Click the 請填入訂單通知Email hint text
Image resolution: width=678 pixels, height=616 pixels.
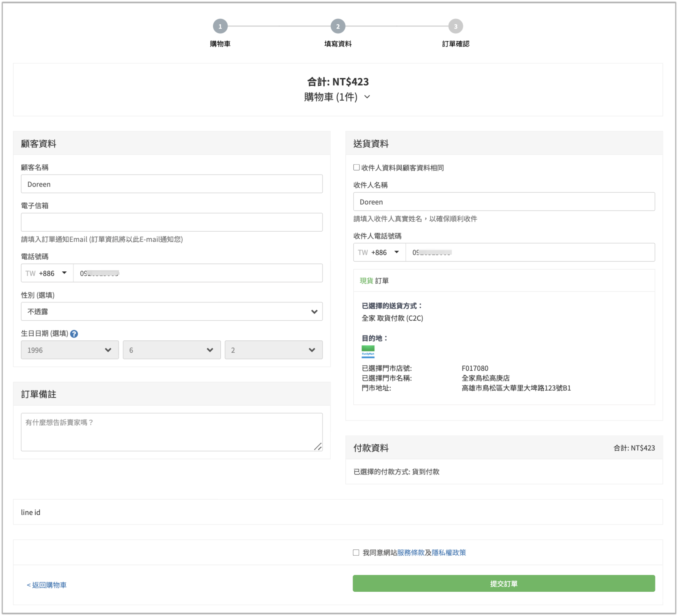click(102, 239)
